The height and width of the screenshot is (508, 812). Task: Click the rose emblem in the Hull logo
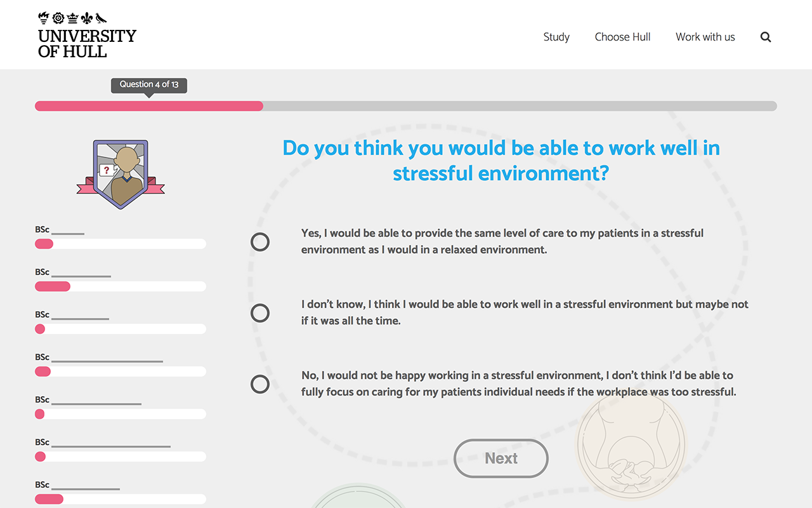58,18
